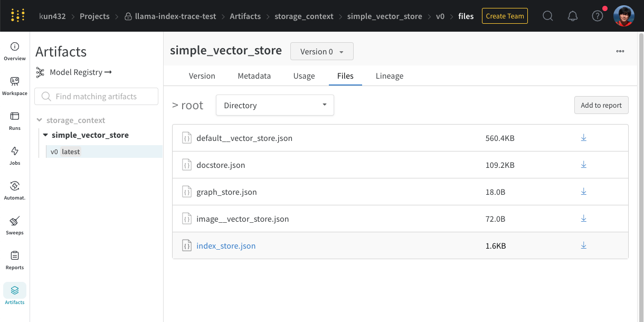Open storage_context breadcrumb link
644x322 pixels.
click(304, 16)
